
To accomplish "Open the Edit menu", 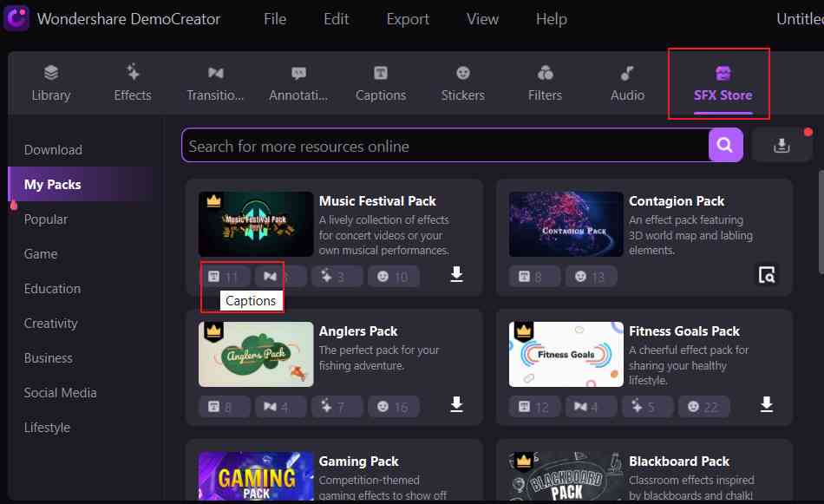I will pos(337,19).
